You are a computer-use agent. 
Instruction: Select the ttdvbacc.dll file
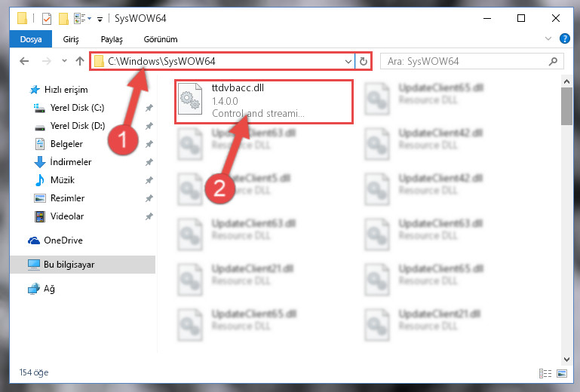click(x=264, y=102)
